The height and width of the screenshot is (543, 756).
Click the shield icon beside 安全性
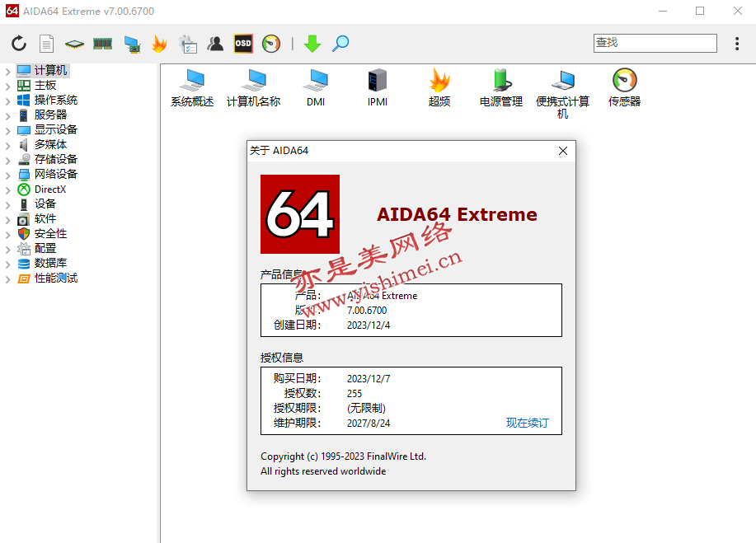24,234
